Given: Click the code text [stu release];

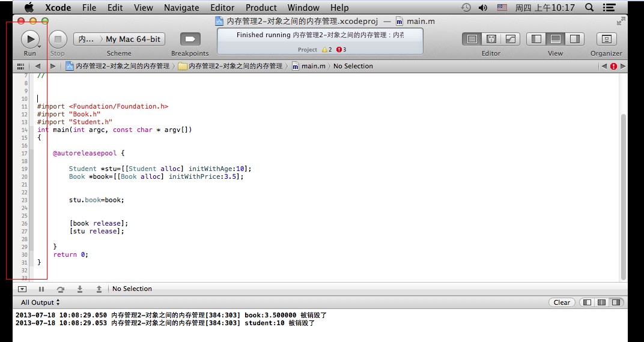Looking at the screenshot, I should (x=97, y=231).
